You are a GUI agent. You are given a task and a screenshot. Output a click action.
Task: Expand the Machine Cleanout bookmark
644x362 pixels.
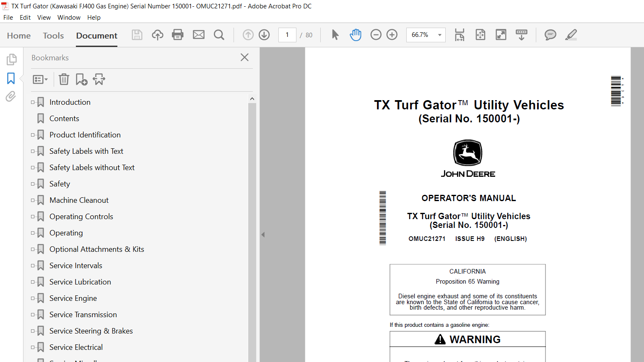pos(33,200)
